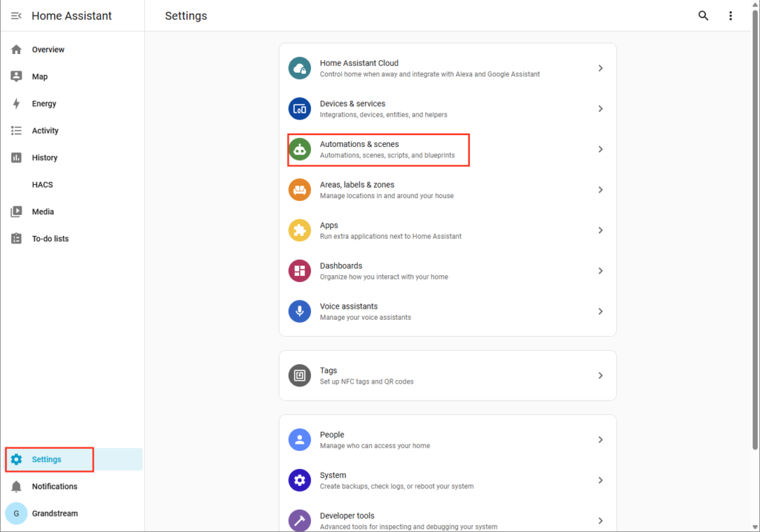The width and height of the screenshot is (760, 532).
Task: Click 'Integrations, devices, entities, and helpers' text
Action: (384, 115)
